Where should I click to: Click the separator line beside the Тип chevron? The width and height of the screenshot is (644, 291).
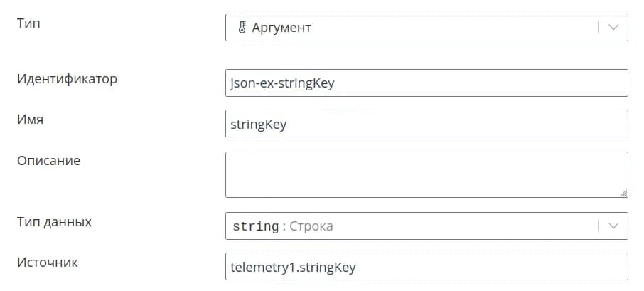(x=598, y=28)
